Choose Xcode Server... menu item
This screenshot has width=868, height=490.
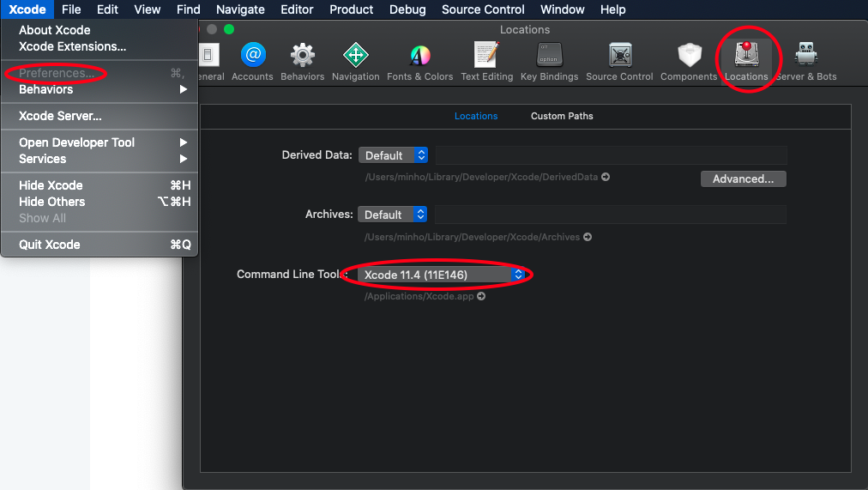(x=99, y=116)
